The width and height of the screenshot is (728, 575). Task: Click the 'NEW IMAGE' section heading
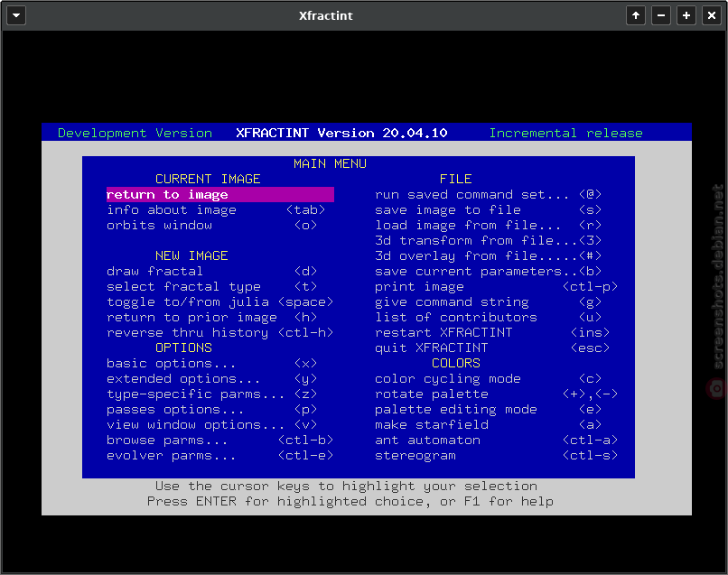coord(191,255)
